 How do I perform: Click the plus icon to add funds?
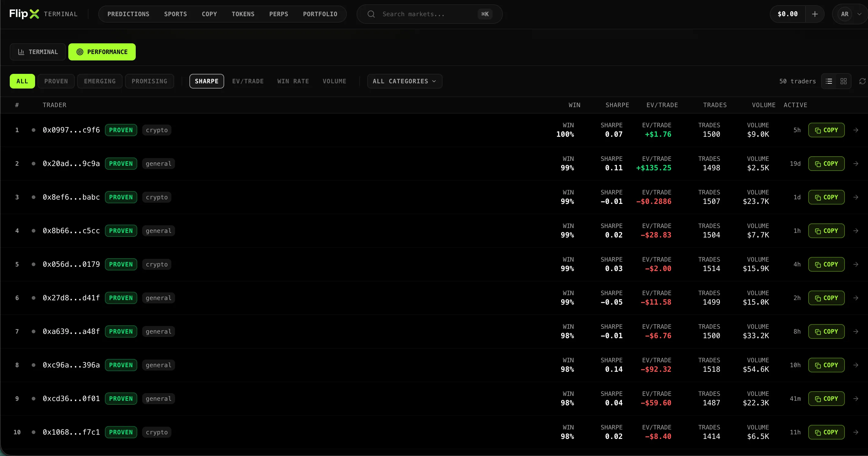click(x=815, y=14)
